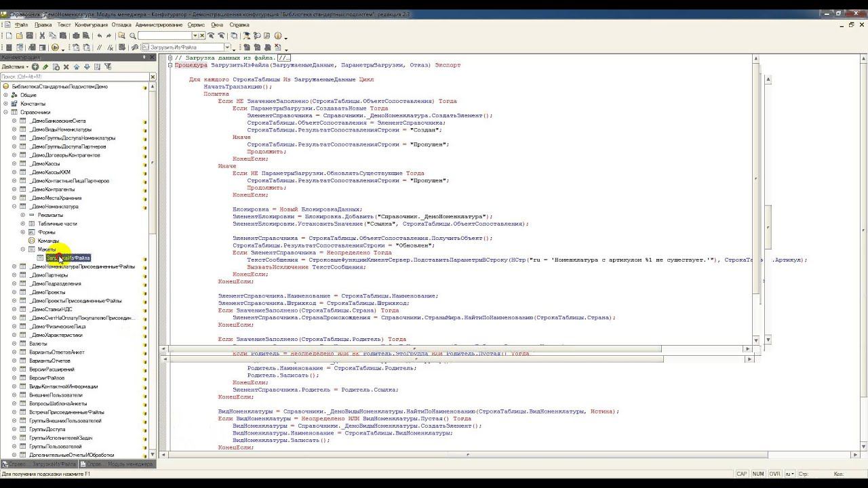Open the Сервис menu
This screenshot has width=868, height=488.
click(x=196, y=25)
